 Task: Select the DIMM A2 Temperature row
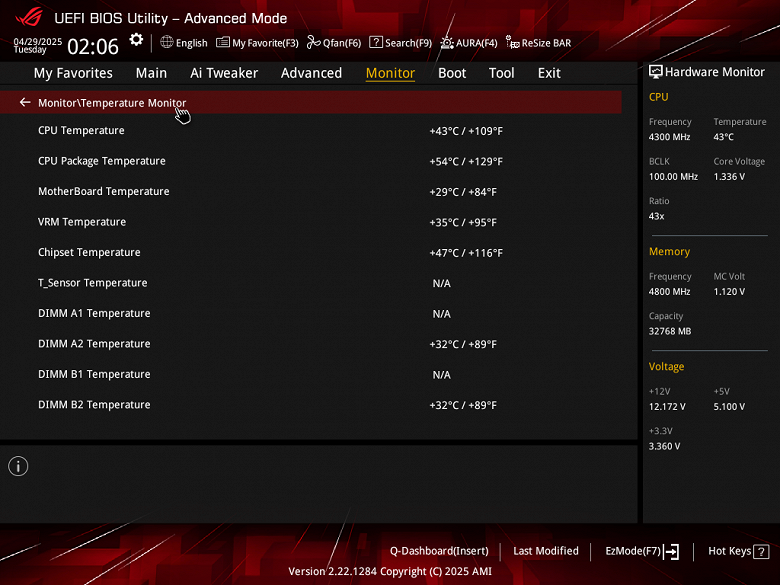[310, 344]
